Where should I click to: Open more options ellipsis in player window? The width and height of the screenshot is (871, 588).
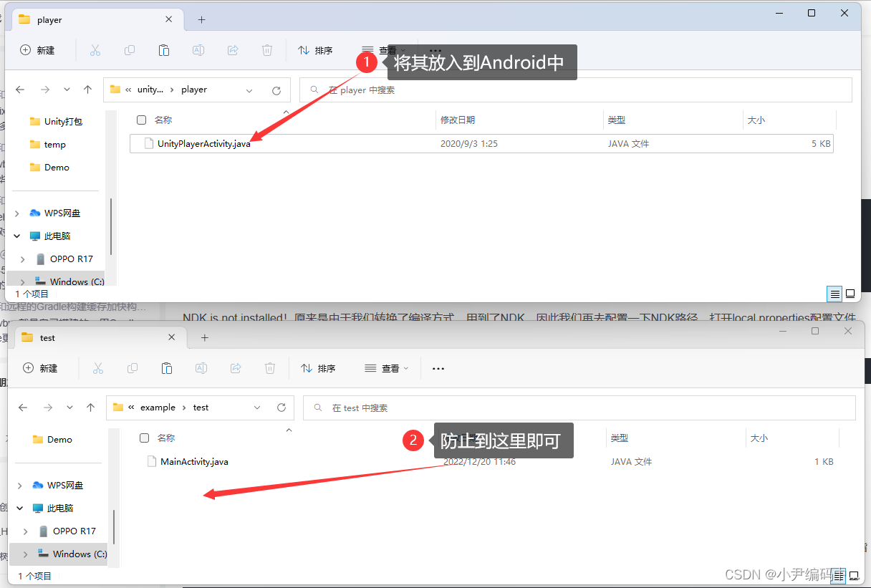pos(435,50)
